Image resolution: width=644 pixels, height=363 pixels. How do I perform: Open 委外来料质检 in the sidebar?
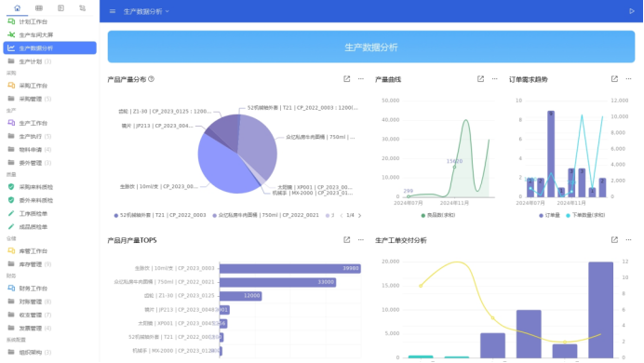[49, 200]
